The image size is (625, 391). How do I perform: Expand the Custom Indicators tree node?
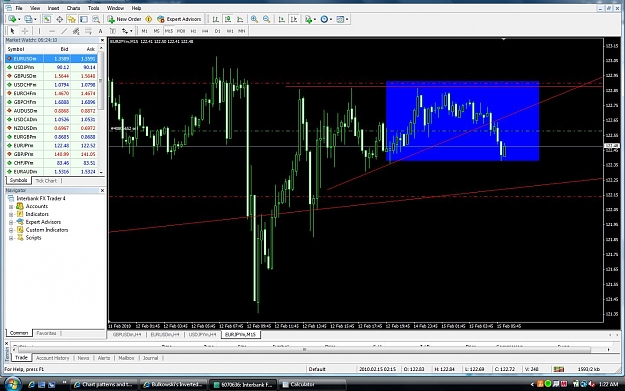click(11, 230)
